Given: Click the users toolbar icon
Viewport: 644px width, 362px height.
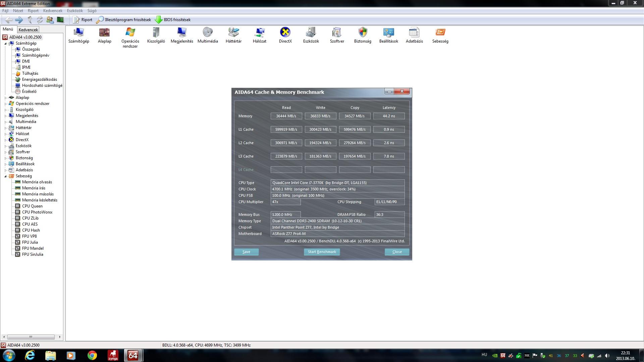Looking at the screenshot, I should [50, 20].
